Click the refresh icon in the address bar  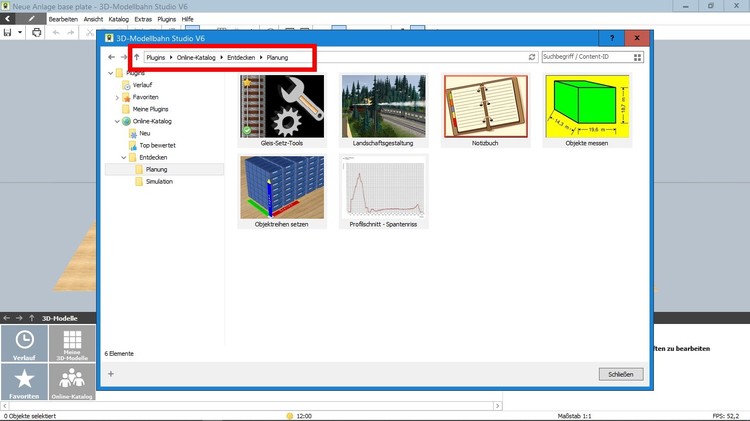coord(532,58)
